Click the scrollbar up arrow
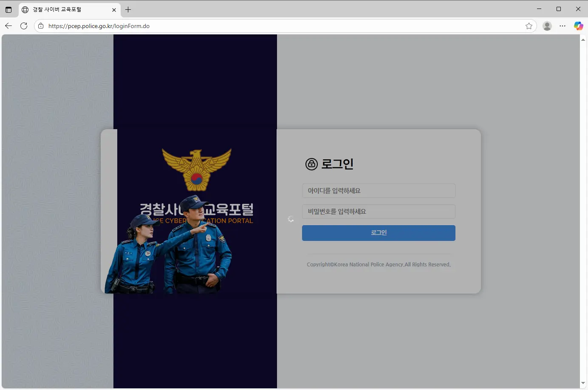 [583, 40]
